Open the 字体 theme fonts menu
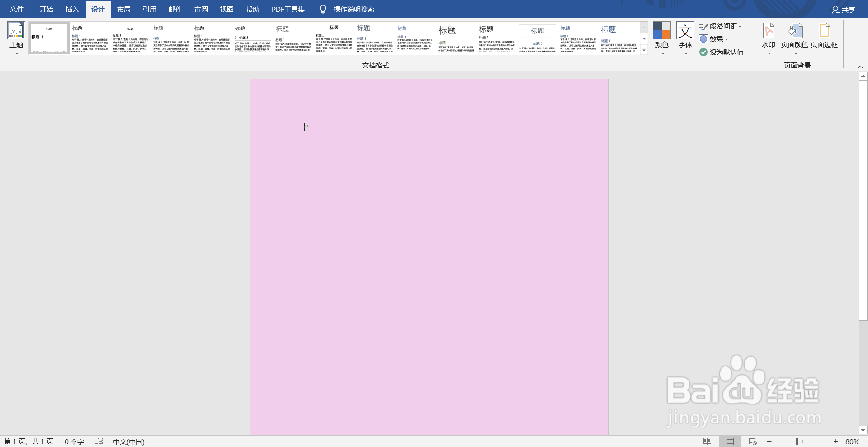868x447 pixels. coord(685,38)
